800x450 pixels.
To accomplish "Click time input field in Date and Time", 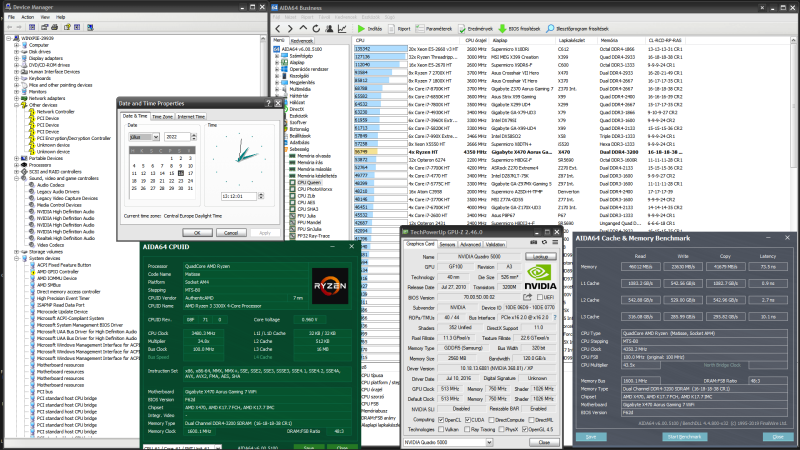I will tap(239, 196).
